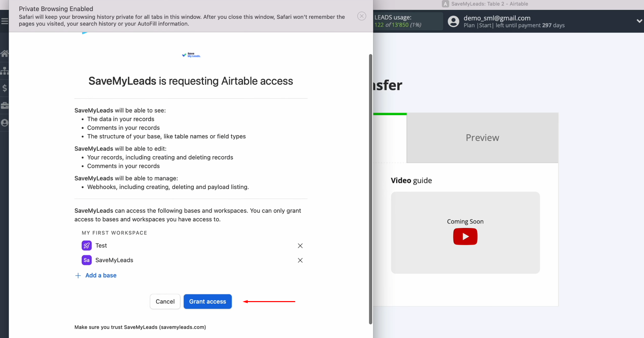Image resolution: width=644 pixels, height=338 pixels.
Task: Open the connections sitemap icon in sidebar
Action: [4, 71]
